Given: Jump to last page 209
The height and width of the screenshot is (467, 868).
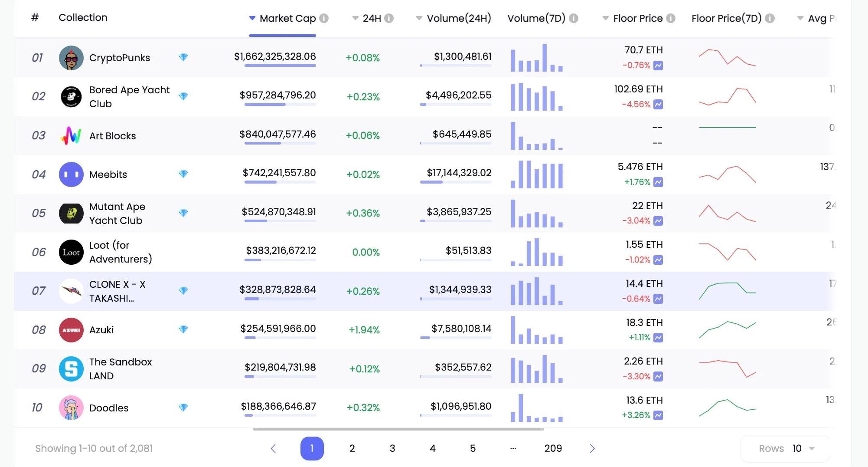Looking at the screenshot, I should tap(553, 448).
